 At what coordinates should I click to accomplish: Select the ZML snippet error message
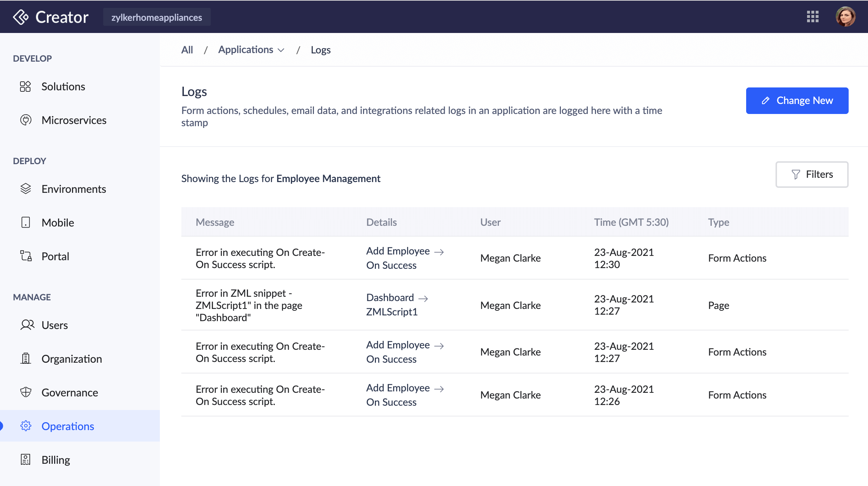[x=249, y=305]
